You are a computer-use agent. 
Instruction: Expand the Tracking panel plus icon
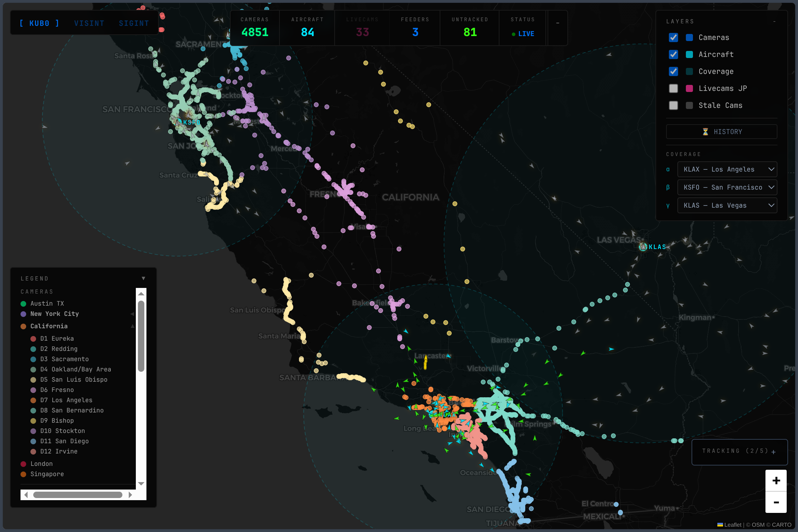[x=774, y=452]
